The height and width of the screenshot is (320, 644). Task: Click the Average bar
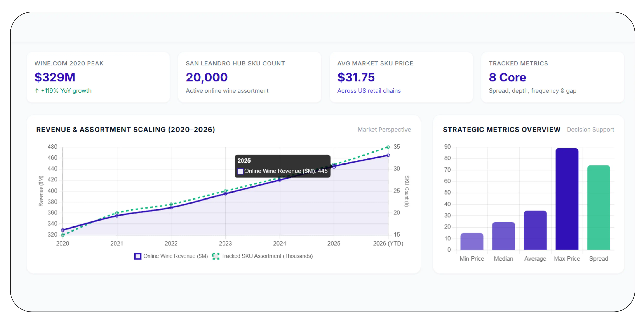[x=535, y=230]
